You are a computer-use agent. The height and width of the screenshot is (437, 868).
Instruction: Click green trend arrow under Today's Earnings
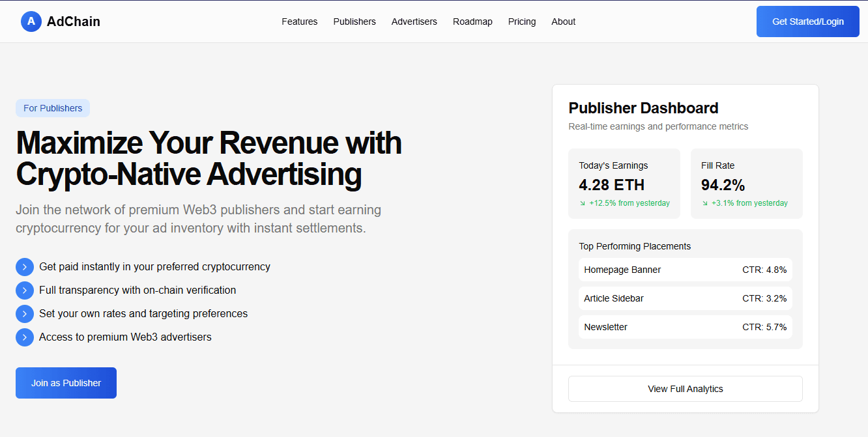point(583,203)
